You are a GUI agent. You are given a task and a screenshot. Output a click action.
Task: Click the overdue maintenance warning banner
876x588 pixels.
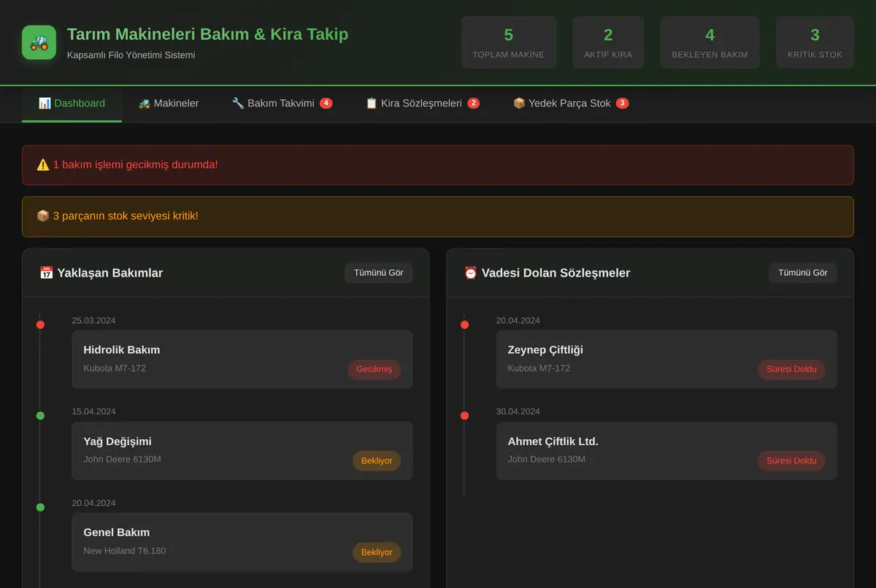(x=438, y=165)
